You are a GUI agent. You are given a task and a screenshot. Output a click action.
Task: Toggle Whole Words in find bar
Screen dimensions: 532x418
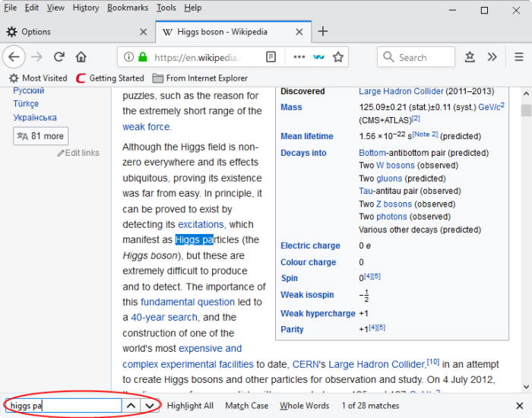click(304, 406)
